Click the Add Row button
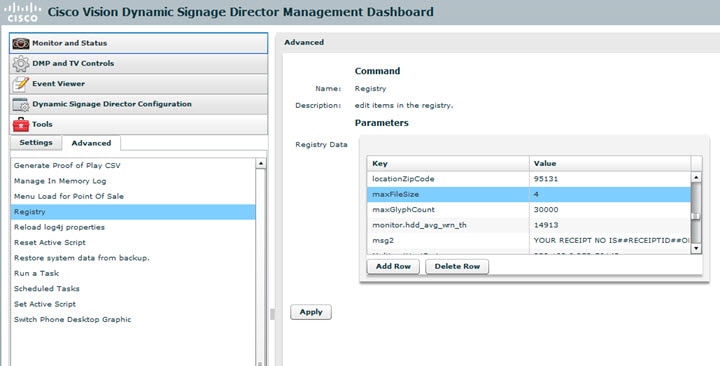The width and height of the screenshot is (720, 366). point(393,266)
